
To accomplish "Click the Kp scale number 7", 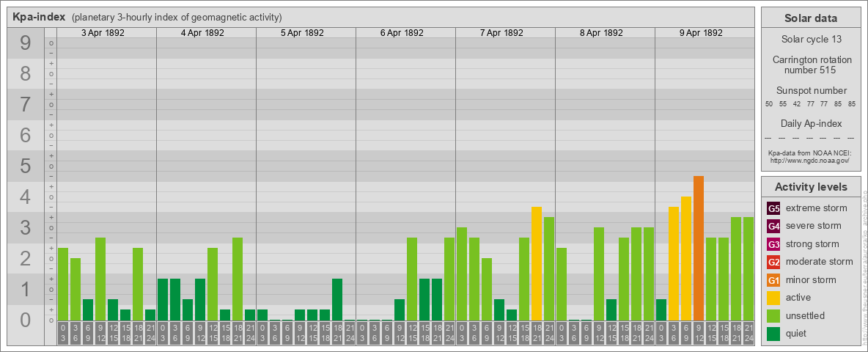I will [25, 105].
